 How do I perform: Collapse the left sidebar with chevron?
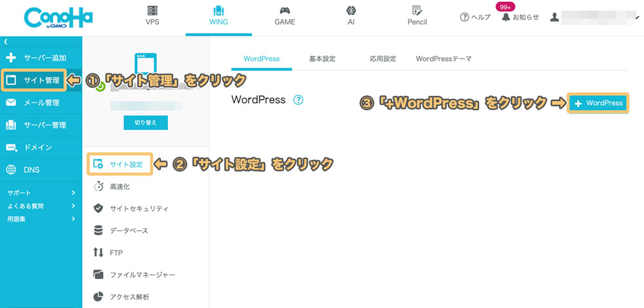click(x=5, y=41)
